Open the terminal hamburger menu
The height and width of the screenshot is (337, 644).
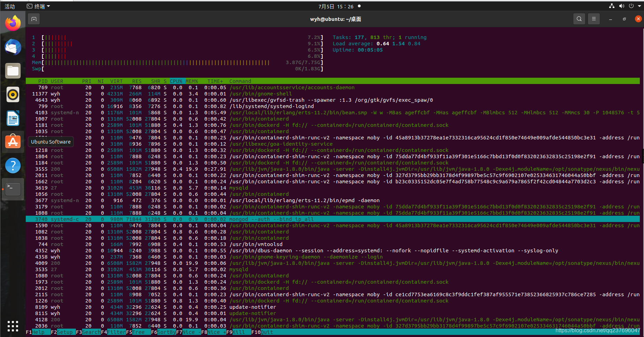coord(594,19)
